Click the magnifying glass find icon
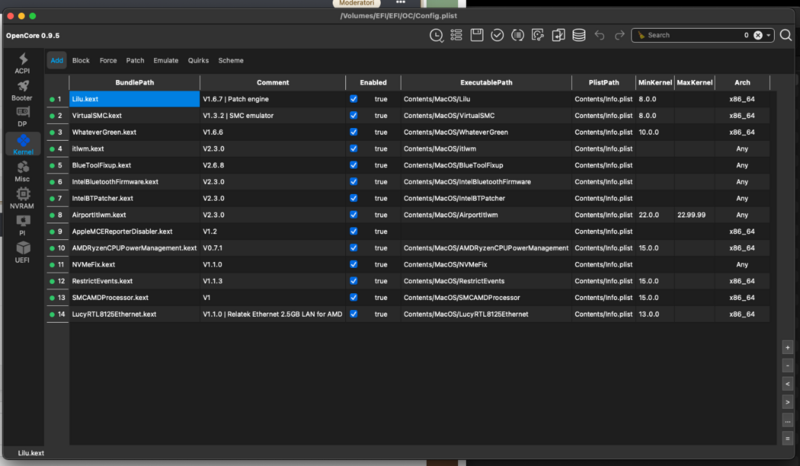 point(786,35)
